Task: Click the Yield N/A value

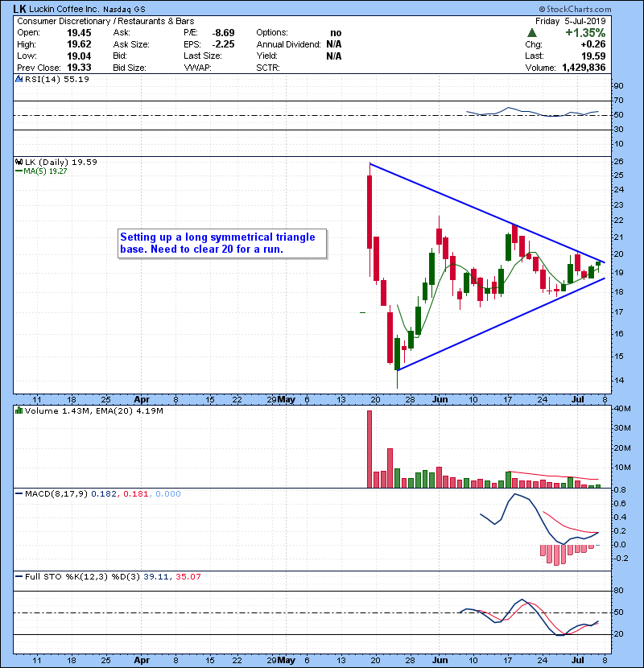Action: [x=334, y=56]
